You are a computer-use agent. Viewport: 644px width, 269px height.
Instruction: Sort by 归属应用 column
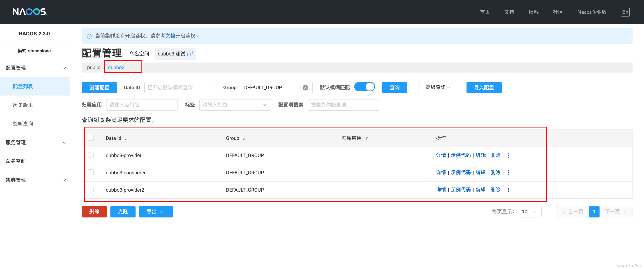367,138
